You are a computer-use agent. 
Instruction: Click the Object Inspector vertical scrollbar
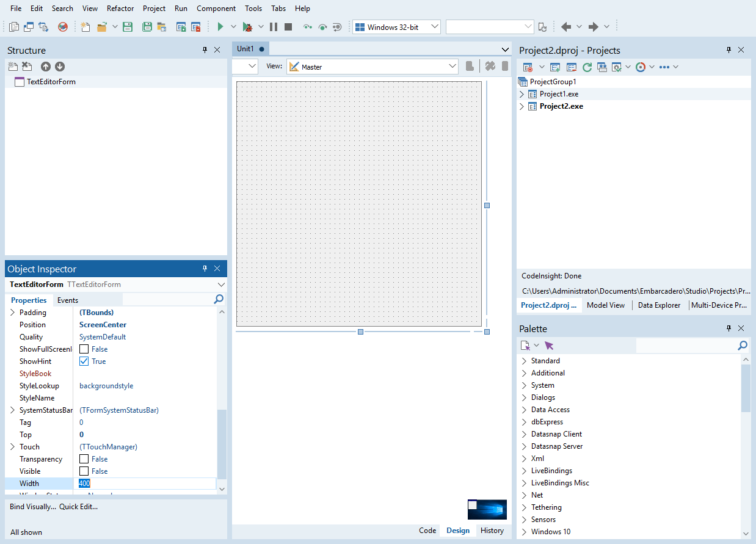point(222,400)
